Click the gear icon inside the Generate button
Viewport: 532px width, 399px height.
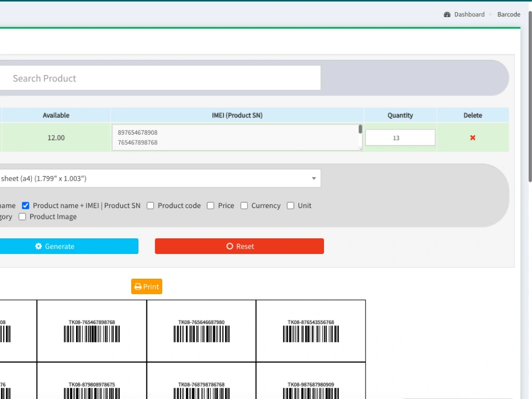pyautogui.click(x=38, y=246)
